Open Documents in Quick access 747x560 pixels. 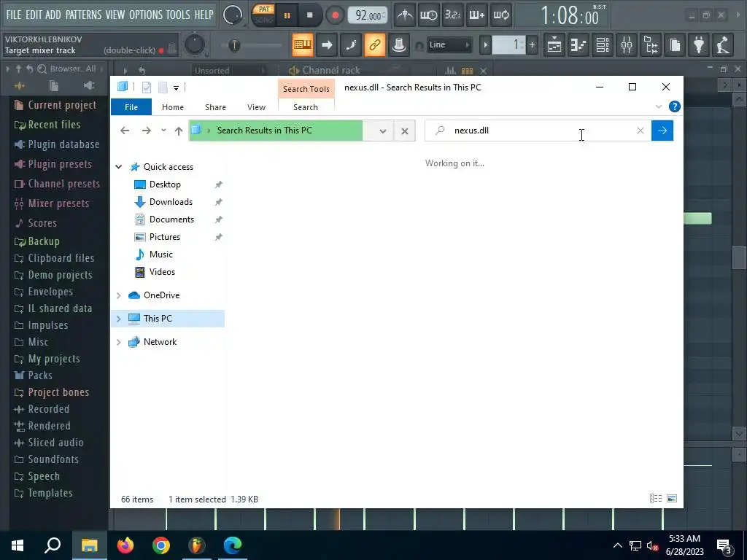(171, 219)
